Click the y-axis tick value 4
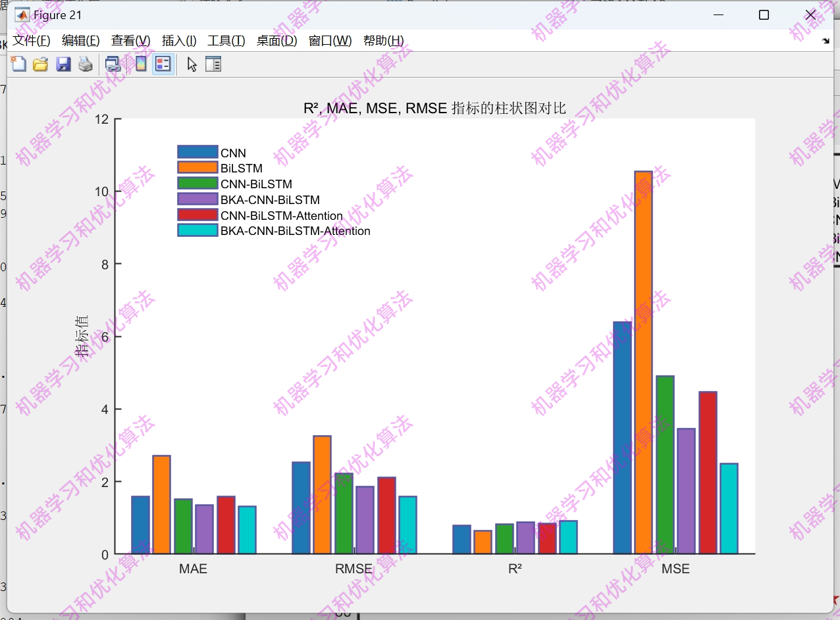 coord(105,409)
